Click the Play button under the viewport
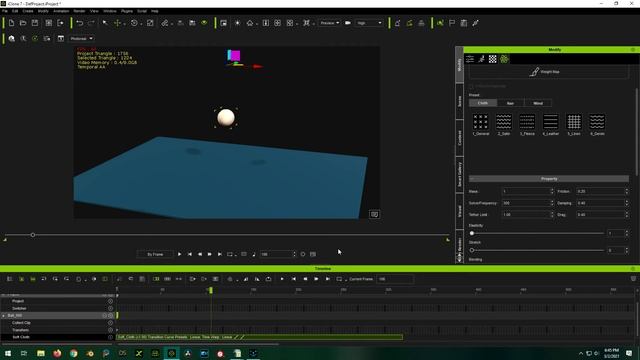The height and width of the screenshot is (360, 640). point(179,254)
